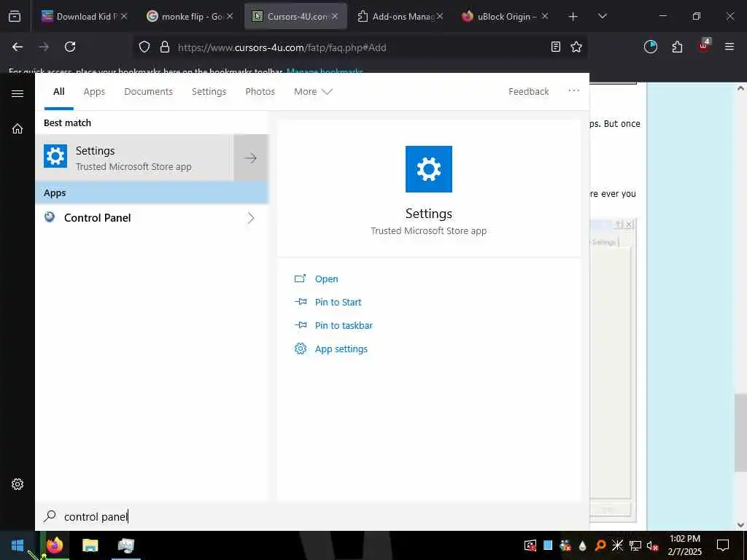Choose Pin to Start
The width and height of the screenshot is (747, 560).
pos(338,303)
